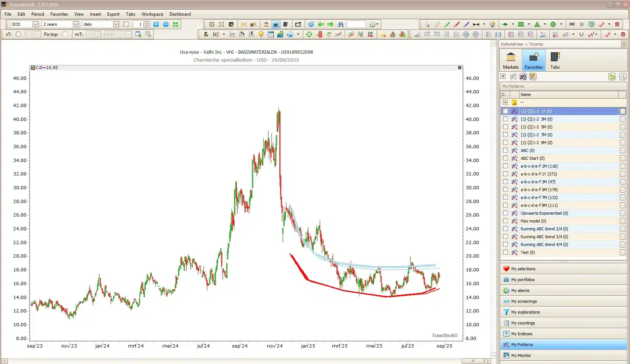
Task: Switch to the Markets tab
Action: (510, 60)
